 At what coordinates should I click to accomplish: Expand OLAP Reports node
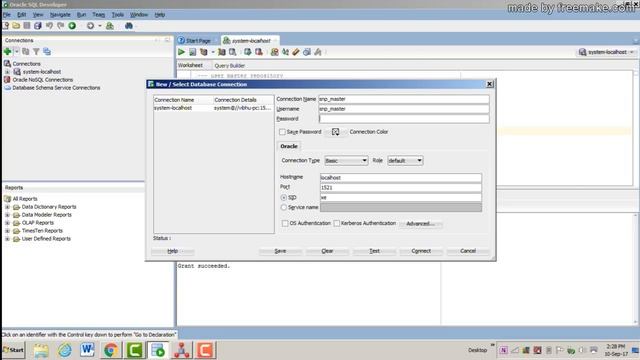point(7,223)
